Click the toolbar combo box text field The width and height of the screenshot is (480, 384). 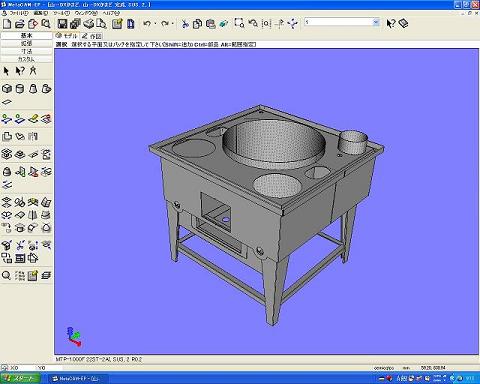(x=338, y=22)
